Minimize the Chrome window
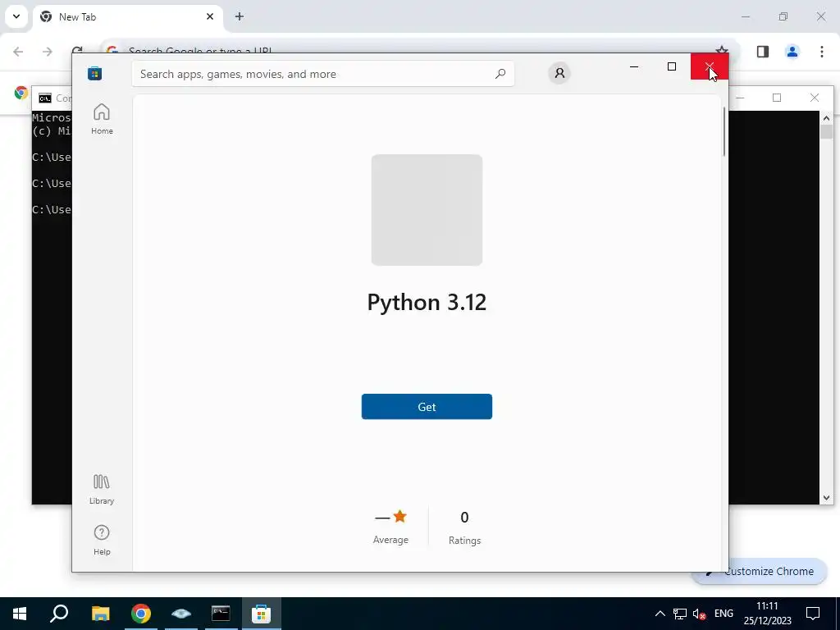840x630 pixels. 746,16
